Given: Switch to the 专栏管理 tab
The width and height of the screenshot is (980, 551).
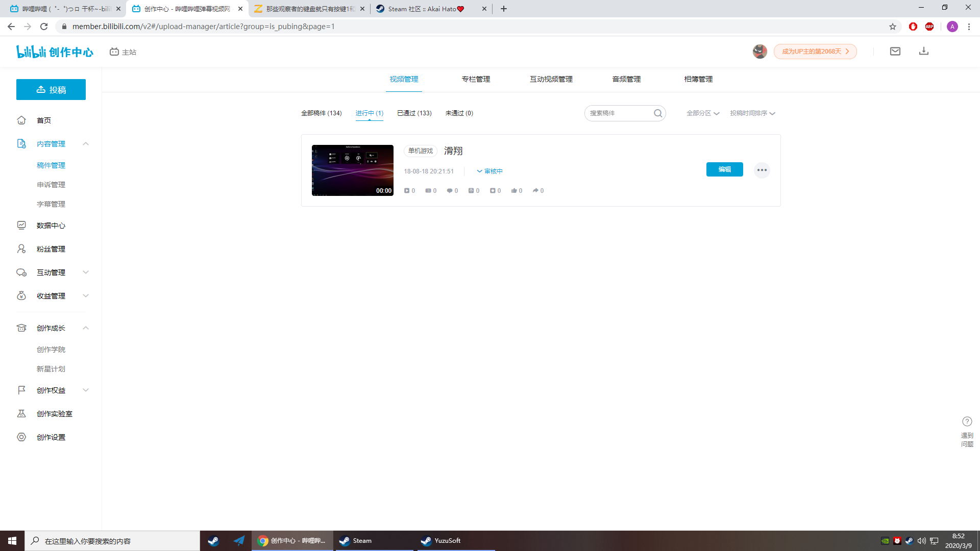Looking at the screenshot, I should [475, 79].
